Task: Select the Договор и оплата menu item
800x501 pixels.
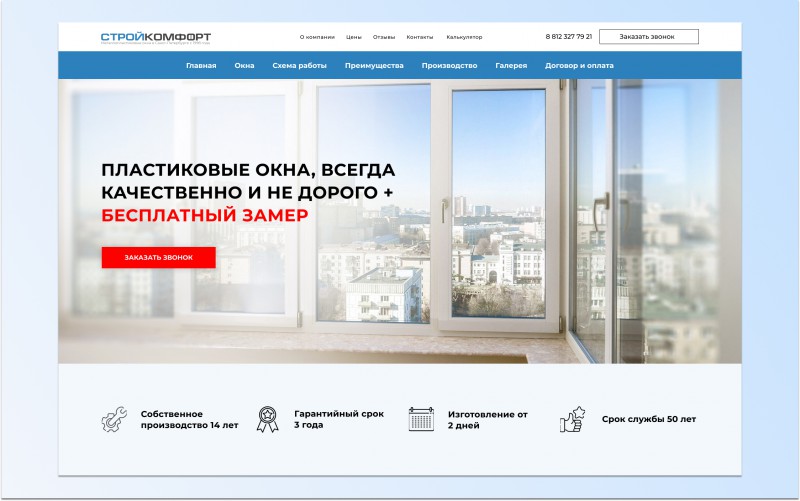Action: (x=579, y=65)
